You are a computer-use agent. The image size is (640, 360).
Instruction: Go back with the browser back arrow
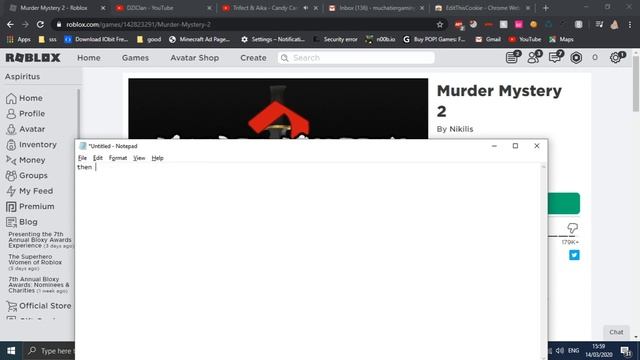point(10,24)
